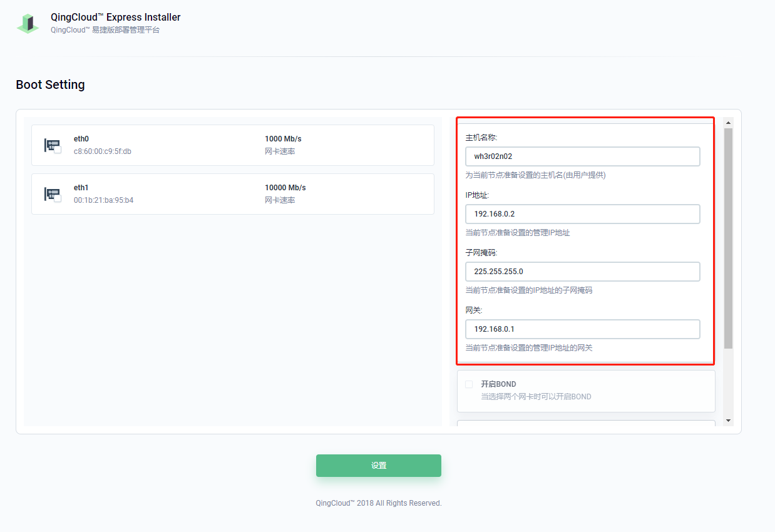Tick the checkbox on the eth0 adapter
This screenshot has width=775, height=532.
click(x=58, y=150)
